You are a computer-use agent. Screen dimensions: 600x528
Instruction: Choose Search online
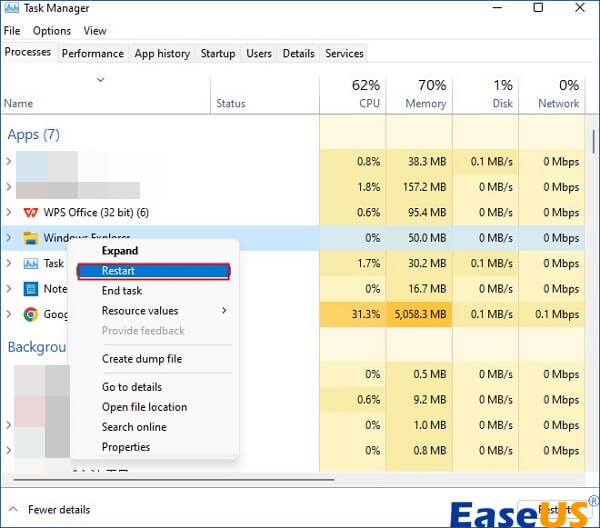(154, 427)
